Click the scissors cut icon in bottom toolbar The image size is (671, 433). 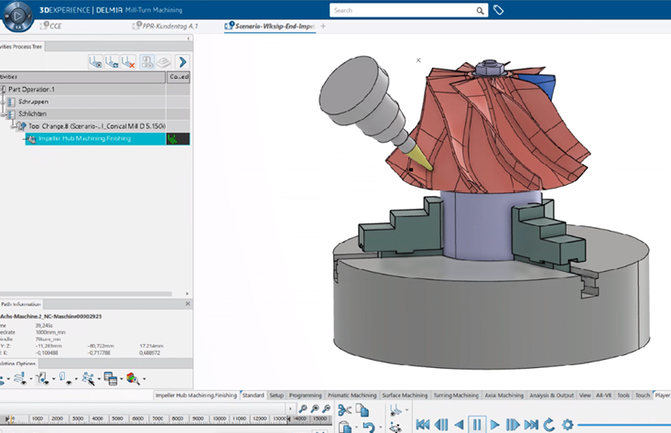coord(345,410)
